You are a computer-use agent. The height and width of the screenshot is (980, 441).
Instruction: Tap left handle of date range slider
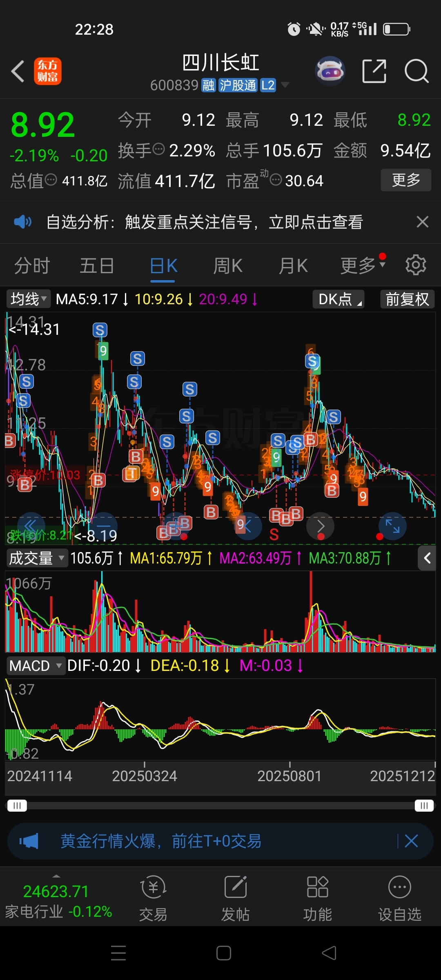(x=17, y=806)
